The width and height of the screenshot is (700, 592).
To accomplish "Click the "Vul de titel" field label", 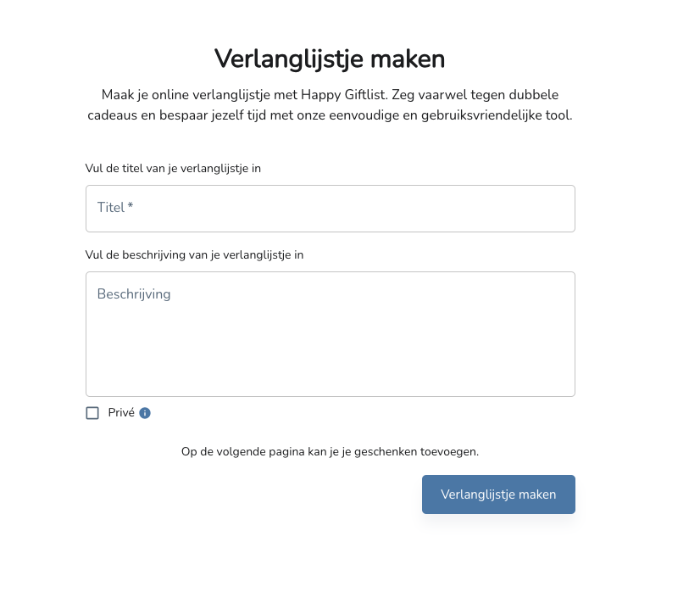I will 173,168.
